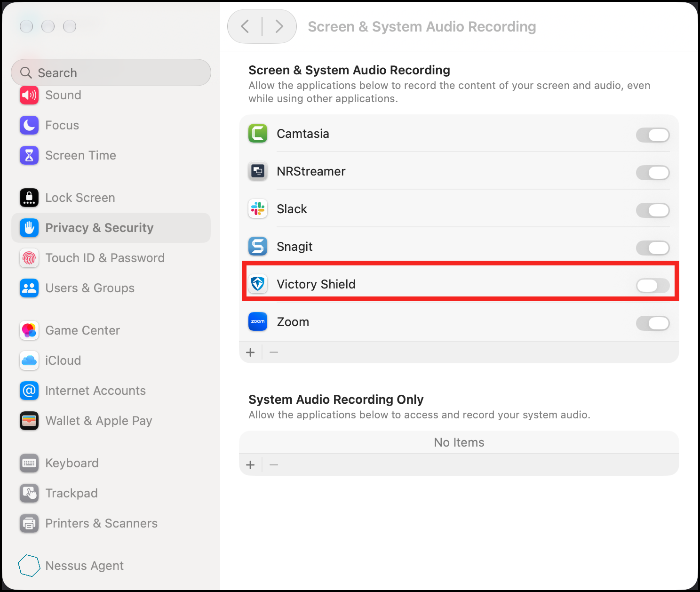This screenshot has width=700, height=592.
Task: Add app to Screen & System Audio list
Action: 251,352
